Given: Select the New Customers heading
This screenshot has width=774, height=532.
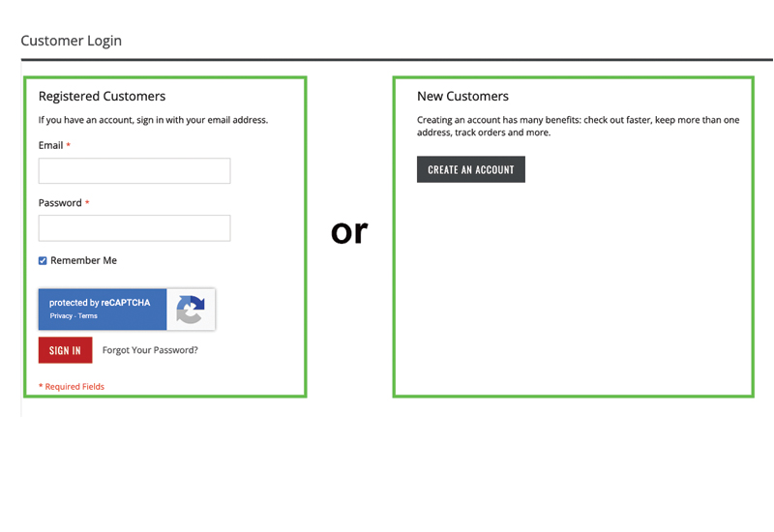Looking at the screenshot, I should tap(462, 97).
